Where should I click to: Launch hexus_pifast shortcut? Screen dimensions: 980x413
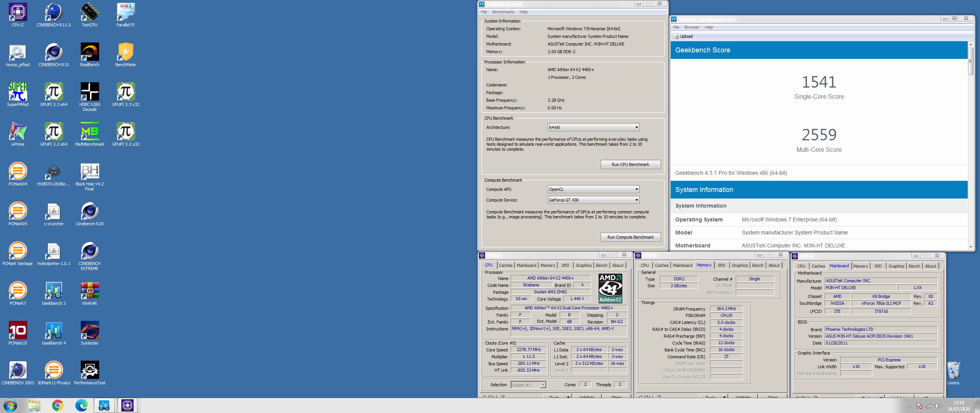[x=18, y=55]
